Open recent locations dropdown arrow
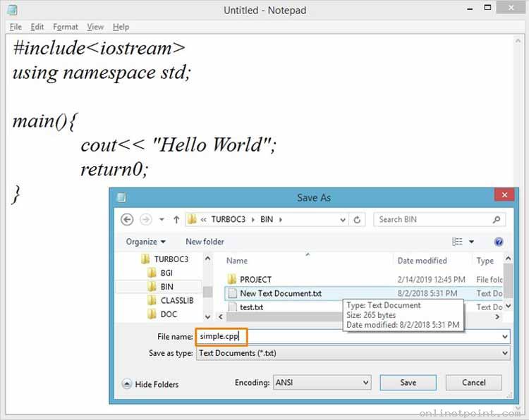The height and width of the screenshot is (420, 529). 162,220
